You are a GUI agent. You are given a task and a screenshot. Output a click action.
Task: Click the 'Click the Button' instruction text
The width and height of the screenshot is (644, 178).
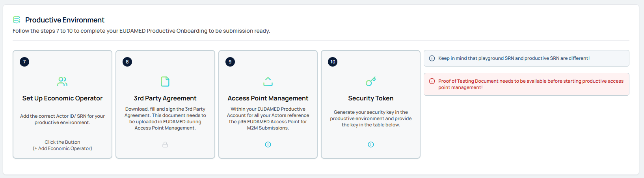(62, 142)
